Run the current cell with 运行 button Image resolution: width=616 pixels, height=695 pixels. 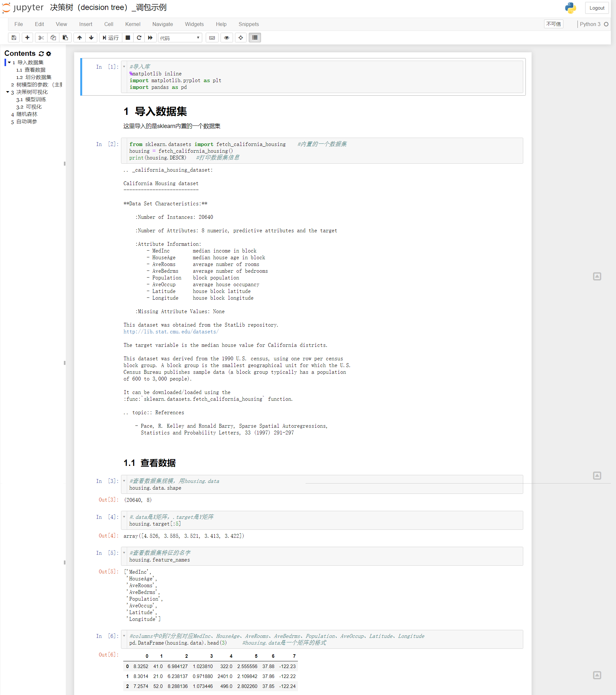110,38
